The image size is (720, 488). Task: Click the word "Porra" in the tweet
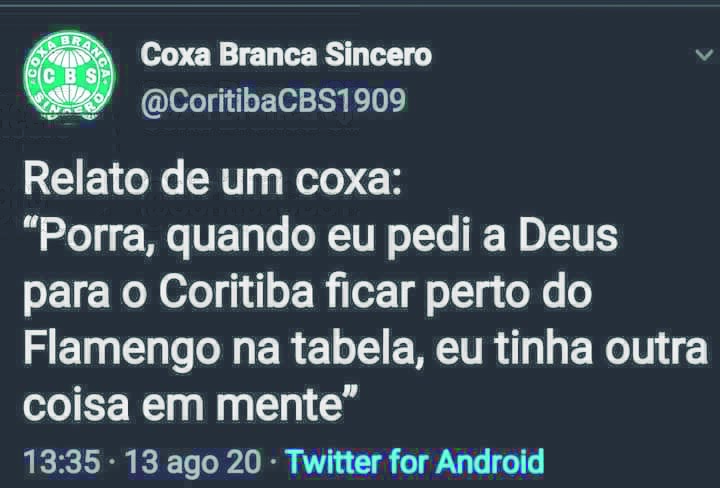coord(89,238)
